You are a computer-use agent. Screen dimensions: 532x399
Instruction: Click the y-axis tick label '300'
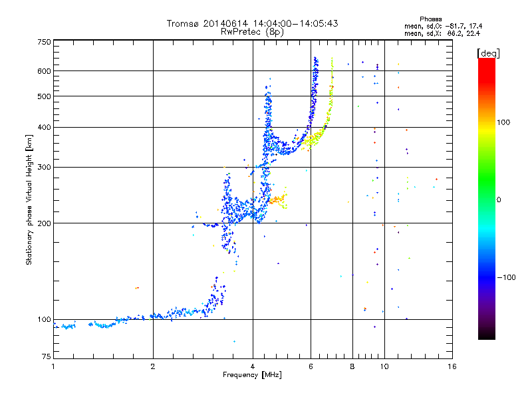click(44, 167)
